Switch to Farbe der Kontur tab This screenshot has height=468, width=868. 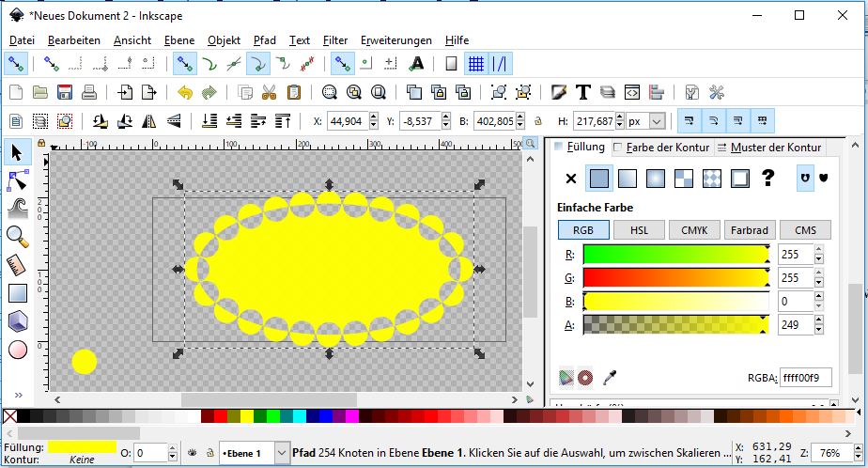tap(661, 148)
